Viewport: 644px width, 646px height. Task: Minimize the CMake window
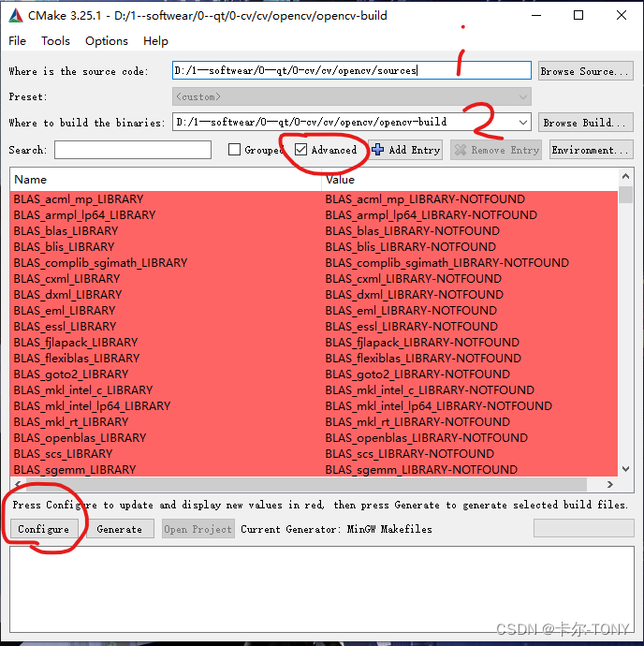(536, 15)
